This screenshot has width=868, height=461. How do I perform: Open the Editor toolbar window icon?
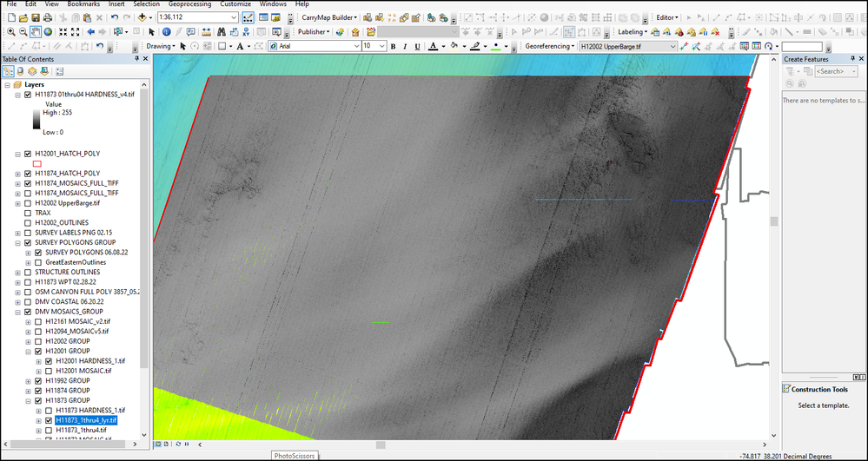coord(248,17)
